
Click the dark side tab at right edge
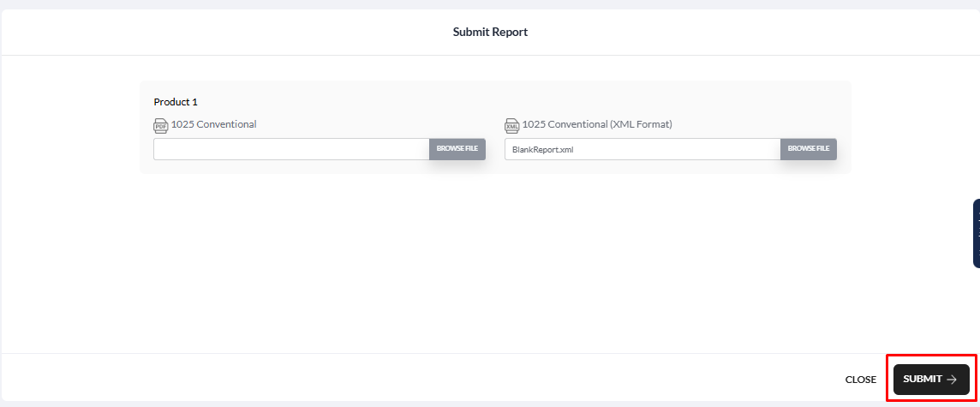[977, 233]
